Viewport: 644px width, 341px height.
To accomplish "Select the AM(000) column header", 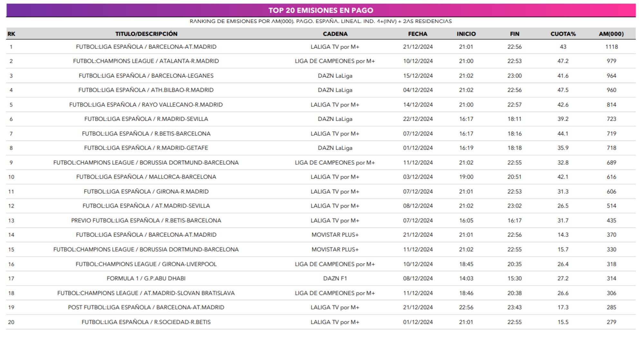I will point(611,34).
